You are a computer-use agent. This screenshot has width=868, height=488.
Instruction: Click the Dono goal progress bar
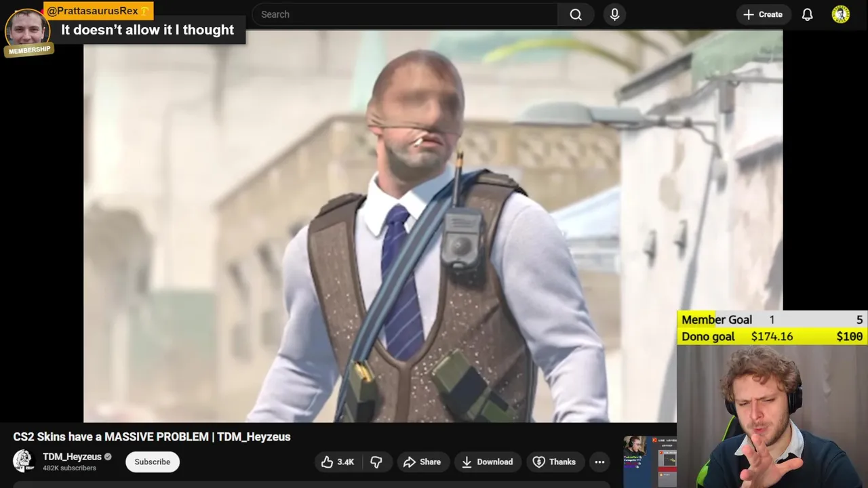coord(772,336)
